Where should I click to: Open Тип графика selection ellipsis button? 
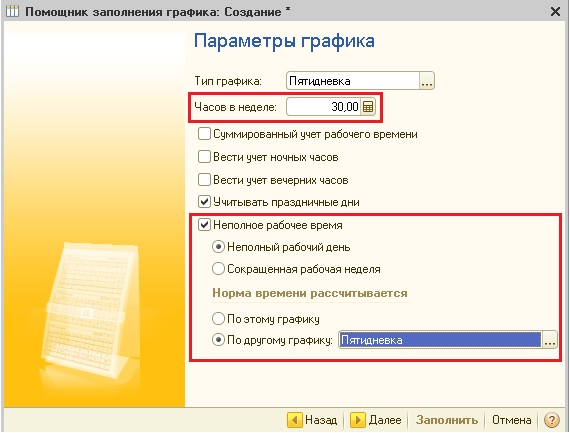tap(427, 81)
